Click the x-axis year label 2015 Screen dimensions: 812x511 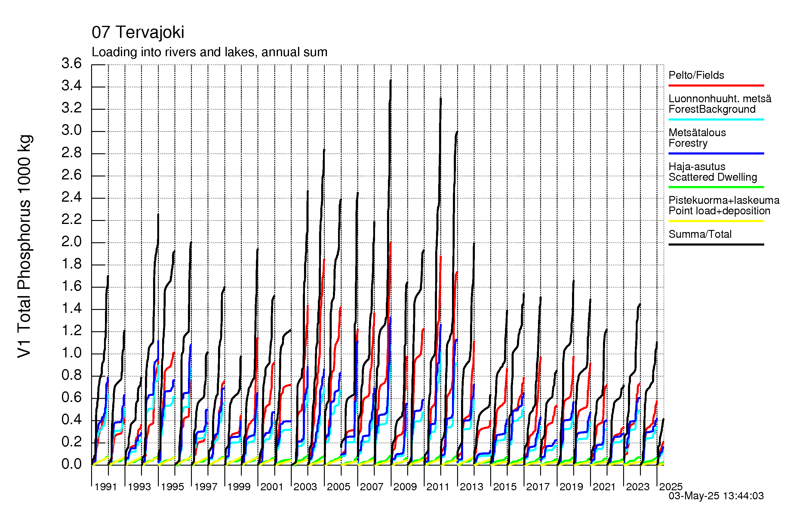click(505, 487)
